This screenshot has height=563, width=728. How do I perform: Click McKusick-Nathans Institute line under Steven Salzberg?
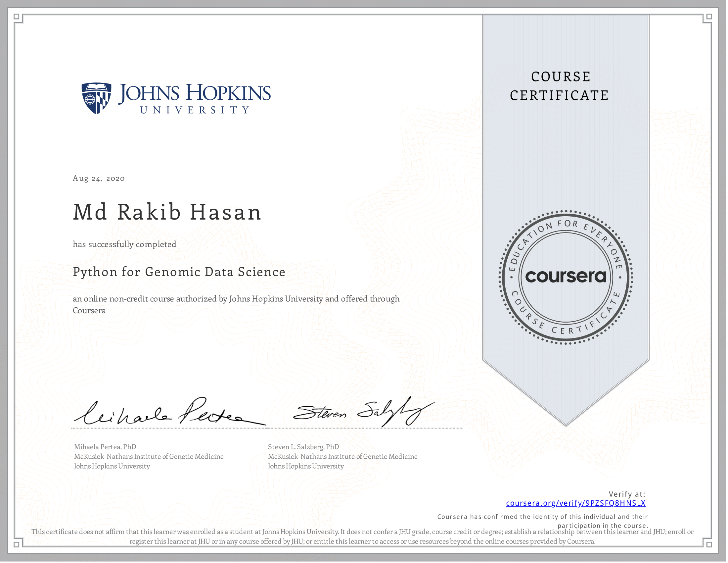tap(343, 457)
